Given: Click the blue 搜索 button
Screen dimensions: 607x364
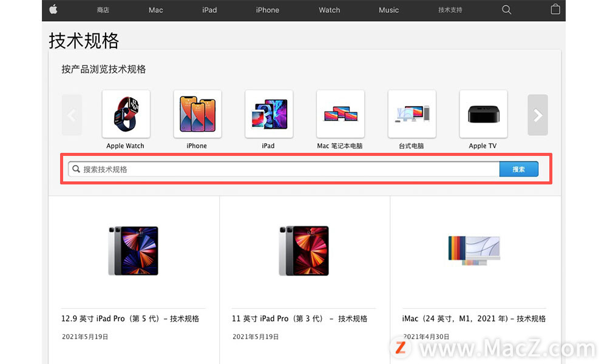Looking at the screenshot, I should click(x=519, y=169).
